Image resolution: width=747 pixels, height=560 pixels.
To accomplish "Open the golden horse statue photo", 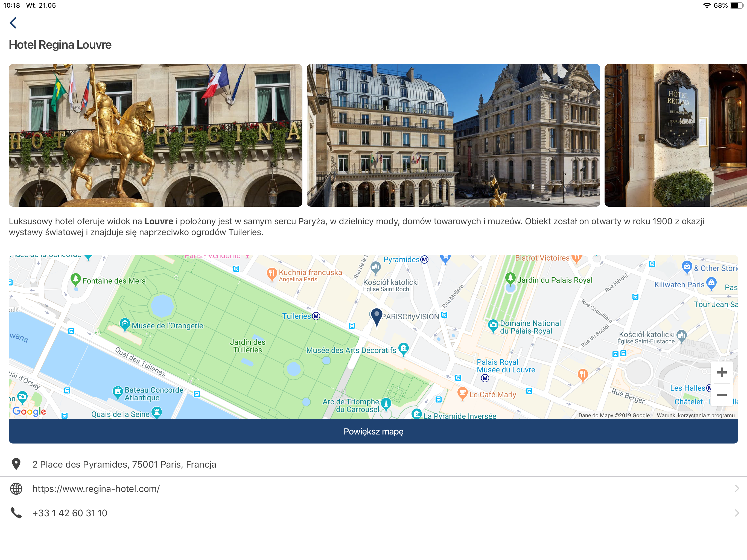I will pyautogui.click(x=155, y=135).
